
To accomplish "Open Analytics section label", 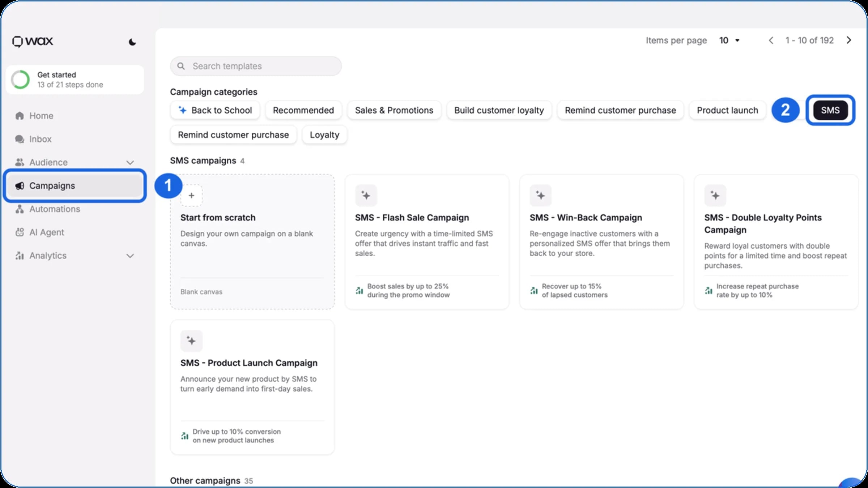I will [48, 256].
